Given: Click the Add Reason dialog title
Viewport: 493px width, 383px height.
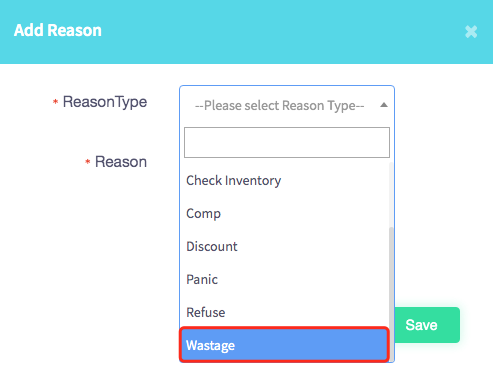Looking at the screenshot, I should [x=58, y=30].
